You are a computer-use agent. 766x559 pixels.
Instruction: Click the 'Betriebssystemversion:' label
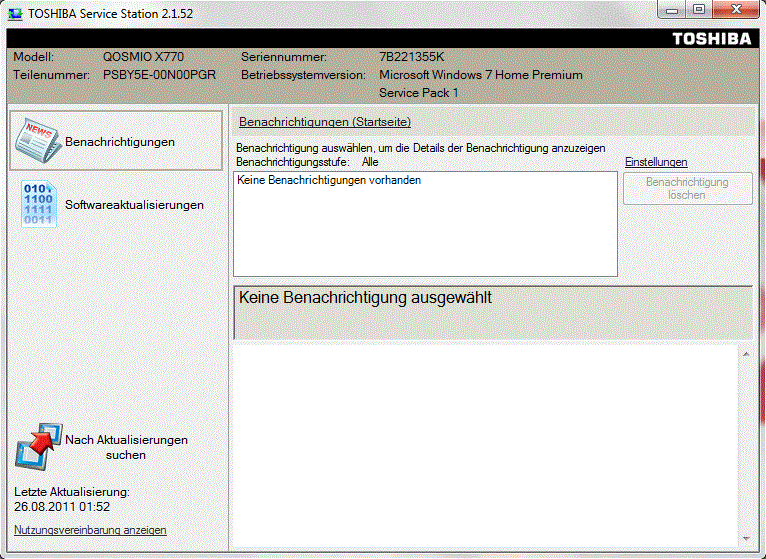coord(303,75)
